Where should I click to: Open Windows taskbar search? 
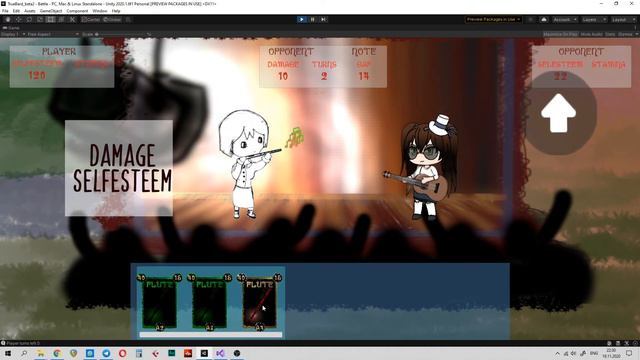tap(24, 353)
